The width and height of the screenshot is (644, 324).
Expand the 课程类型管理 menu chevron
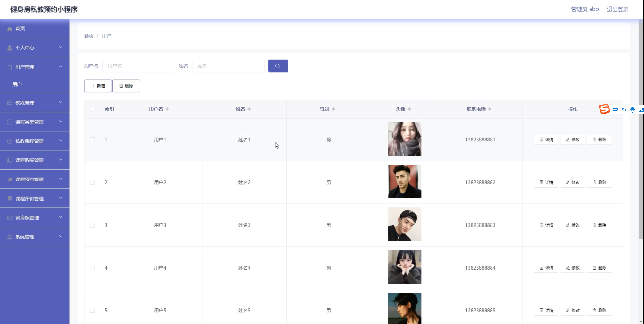pyautogui.click(x=61, y=122)
